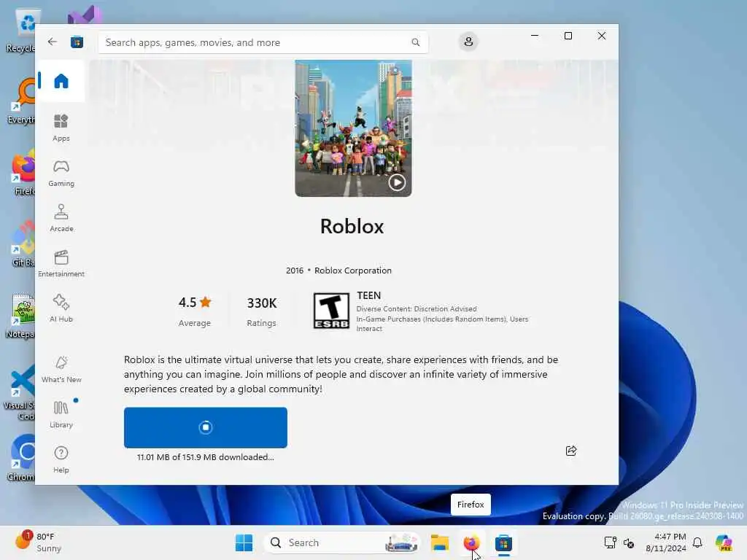Click the Microsoft Store logo icon in title bar

[x=77, y=42]
